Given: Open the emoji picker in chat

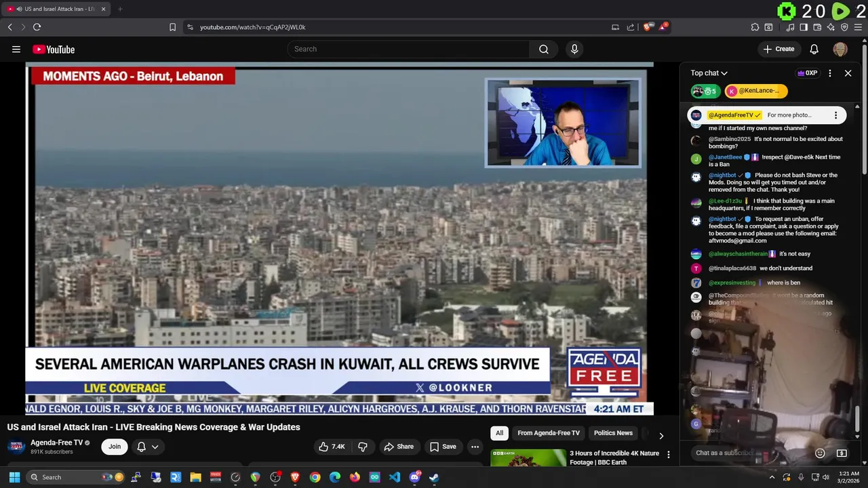Looking at the screenshot, I should 820,453.
